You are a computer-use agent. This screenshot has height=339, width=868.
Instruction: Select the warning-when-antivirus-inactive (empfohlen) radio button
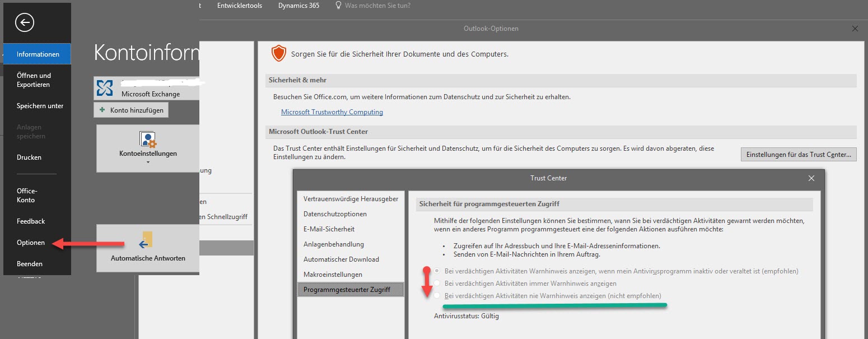coord(437,271)
